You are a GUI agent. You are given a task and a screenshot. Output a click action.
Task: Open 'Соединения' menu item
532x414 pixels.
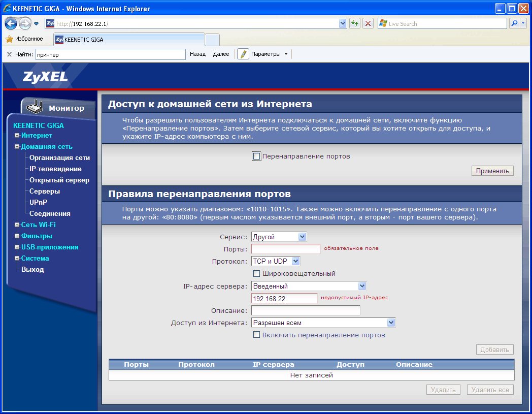click(50, 213)
